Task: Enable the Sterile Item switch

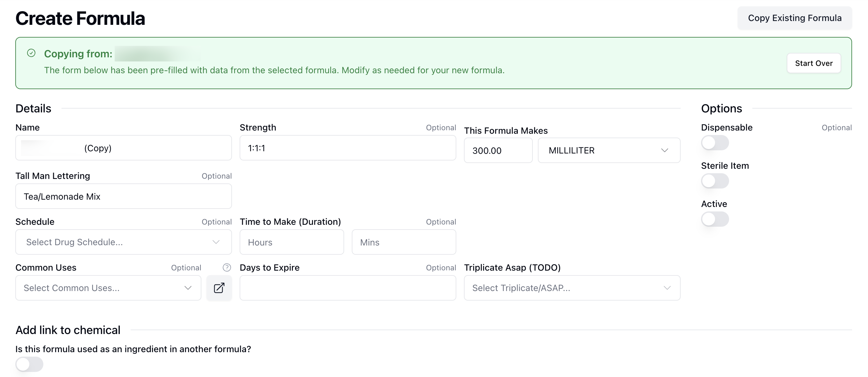Action: [x=715, y=181]
